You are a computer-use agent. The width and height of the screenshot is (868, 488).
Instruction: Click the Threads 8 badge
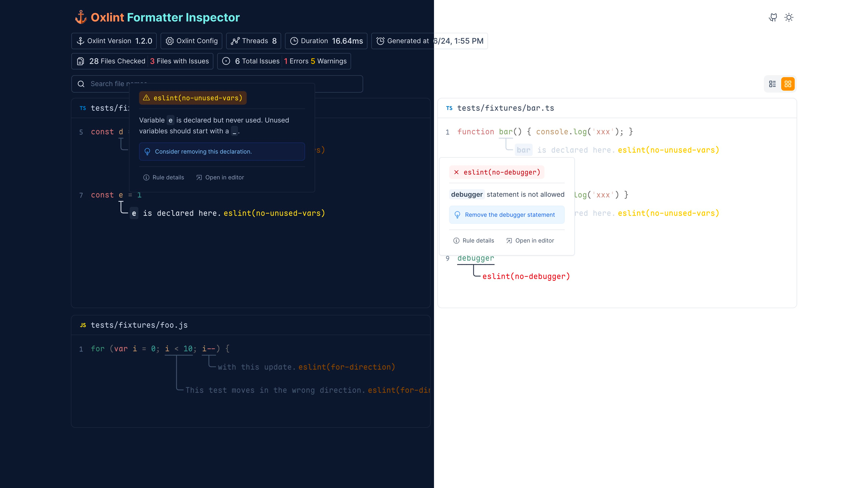point(254,41)
